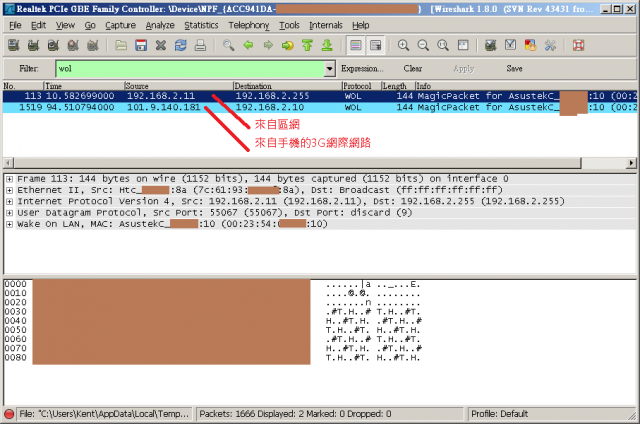Go forward in packet history arrow
The width and height of the screenshot is (640, 424).
pos(268,45)
